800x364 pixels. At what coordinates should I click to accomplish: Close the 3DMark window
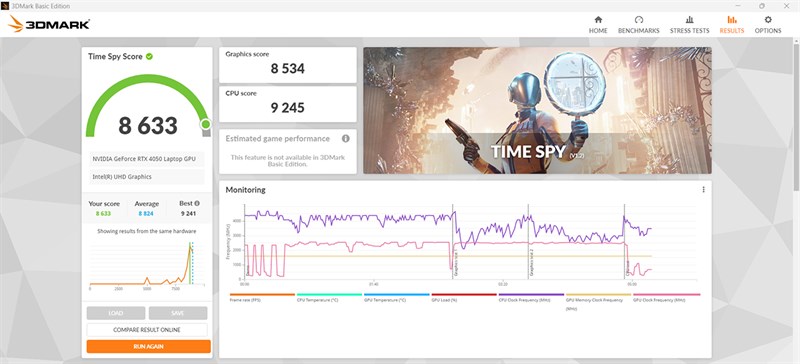(x=786, y=6)
